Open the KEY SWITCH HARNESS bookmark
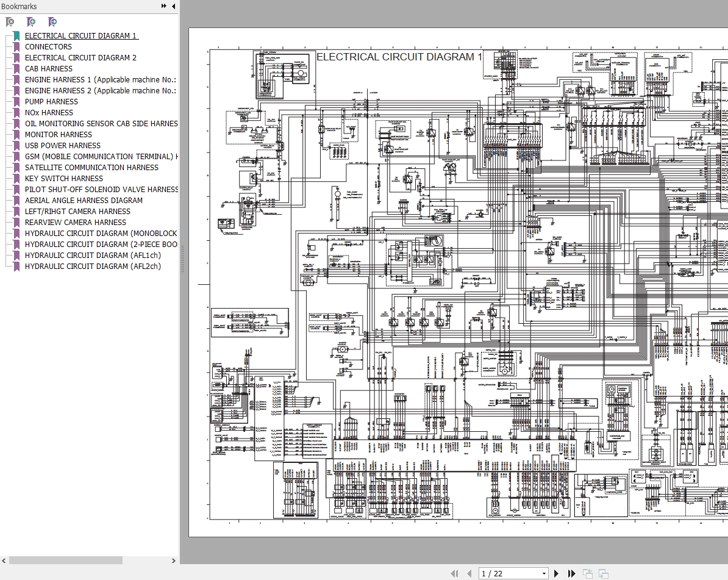The image size is (728, 580). point(64,179)
